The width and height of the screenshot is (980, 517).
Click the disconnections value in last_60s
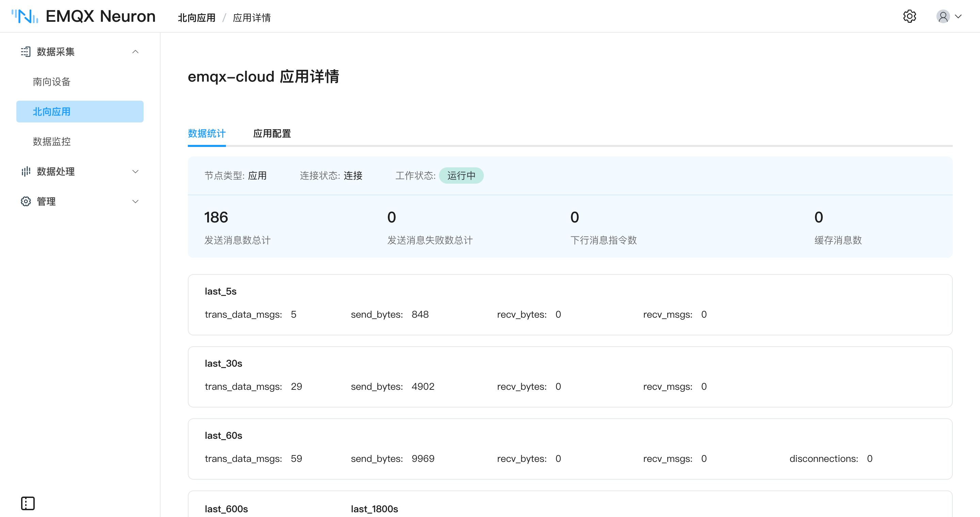(870, 459)
